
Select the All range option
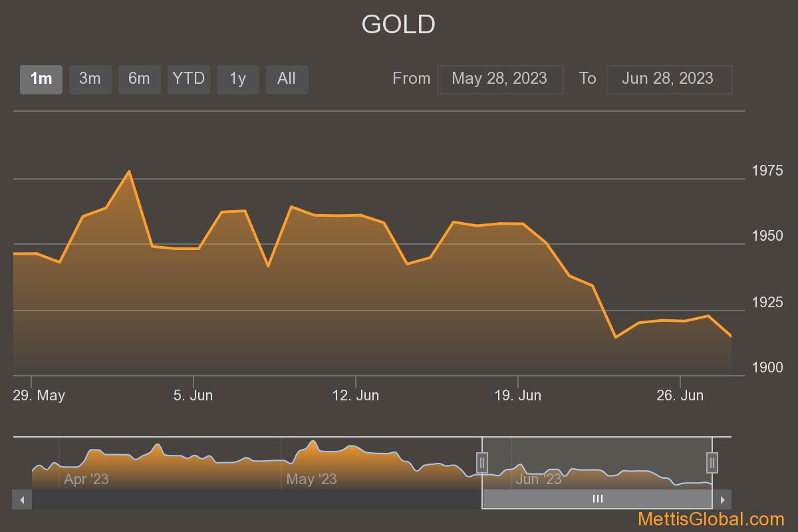click(x=287, y=79)
